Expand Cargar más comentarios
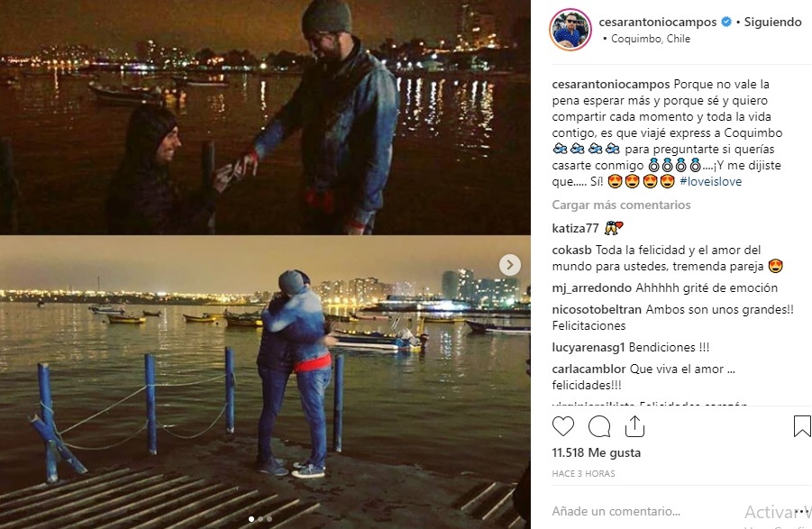812x529 pixels. click(x=621, y=205)
